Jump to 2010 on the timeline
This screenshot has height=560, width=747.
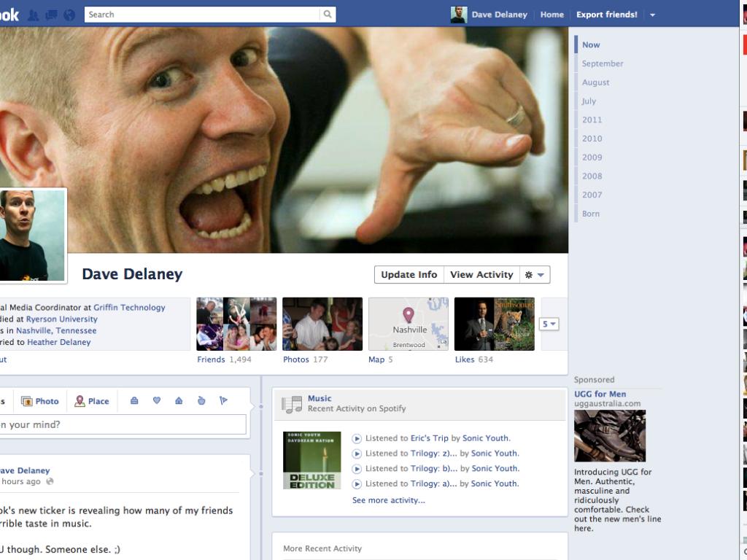coord(592,139)
